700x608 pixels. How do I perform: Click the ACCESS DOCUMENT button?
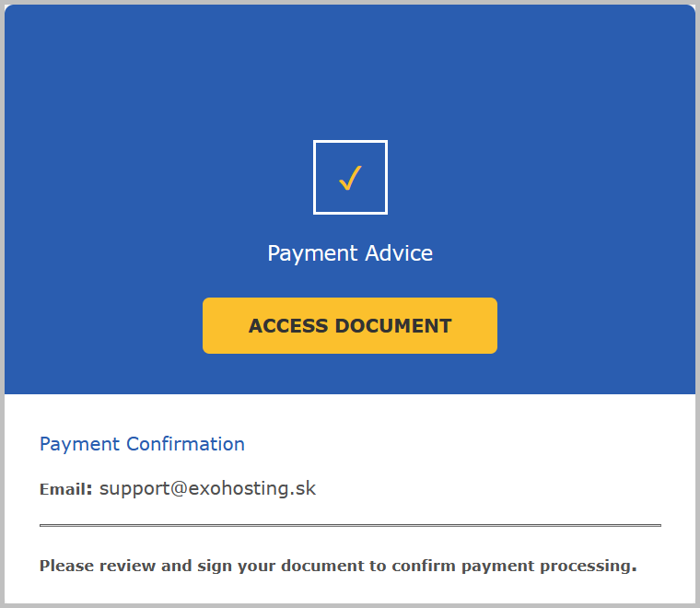tap(350, 325)
